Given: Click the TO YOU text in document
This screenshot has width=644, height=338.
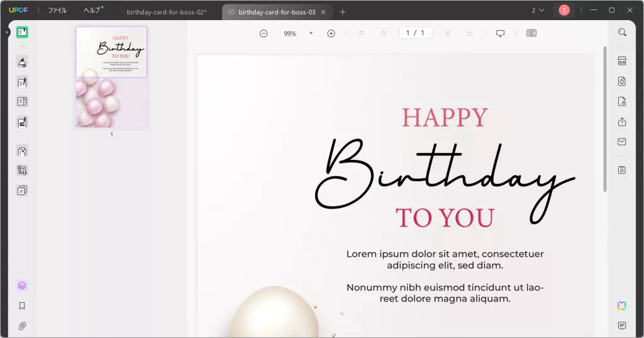Looking at the screenshot, I should 445,218.
